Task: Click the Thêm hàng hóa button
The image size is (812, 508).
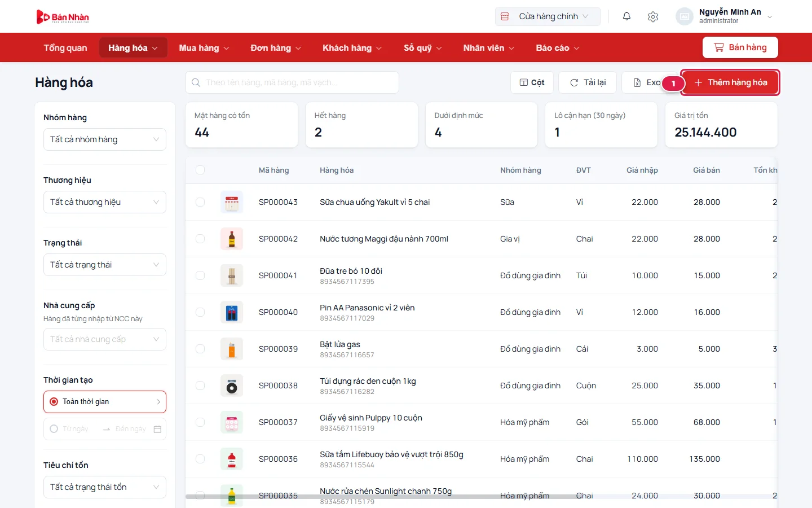Action: pos(730,82)
